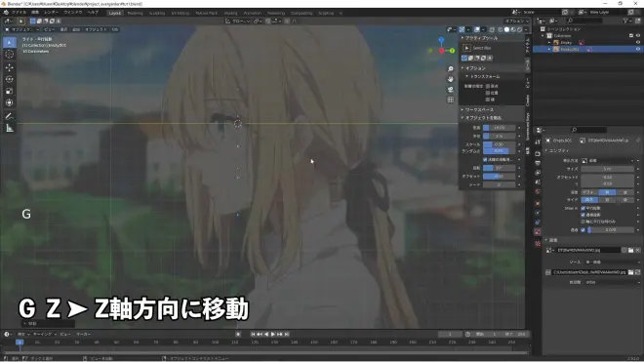Toggle third affect-only checkbox under Transform
The height and width of the screenshot is (362, 644).
tap(488, 100)
